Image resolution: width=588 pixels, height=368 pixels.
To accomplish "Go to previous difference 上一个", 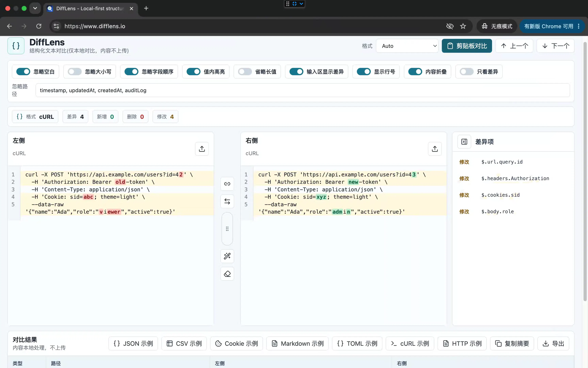I will pyautogui.click(x=514, y=46).
